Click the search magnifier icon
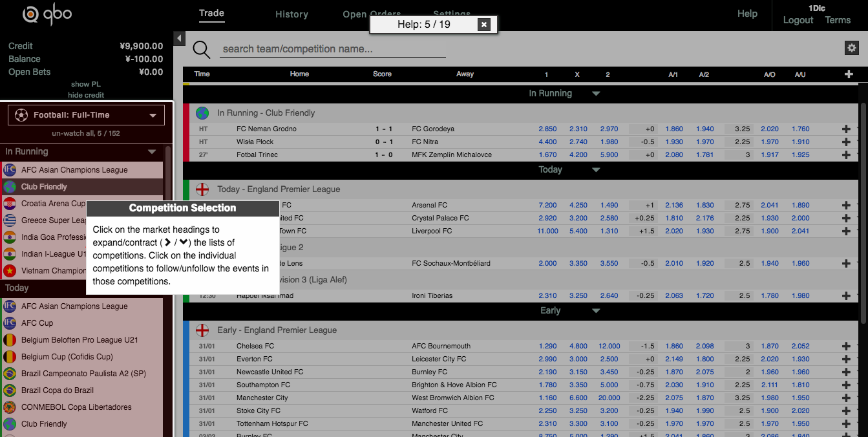The height and width of the screenshot is (437, 868). 202,50
